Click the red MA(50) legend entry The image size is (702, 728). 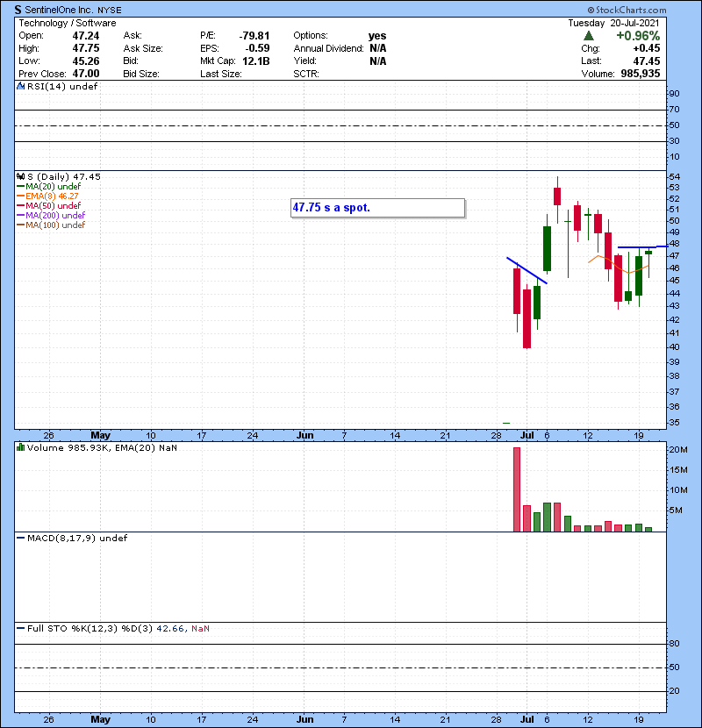click(51, 205)
